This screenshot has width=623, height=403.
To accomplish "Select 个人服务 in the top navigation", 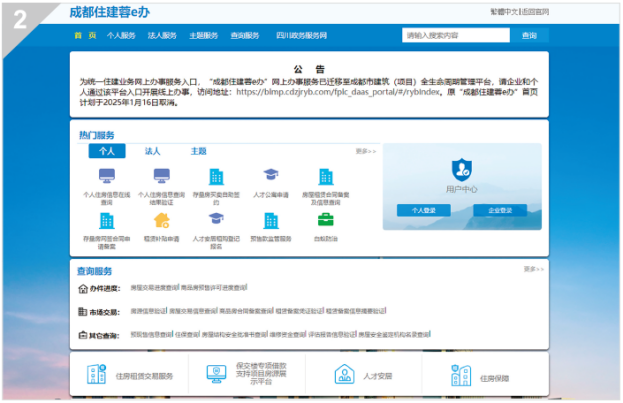I will pos(121,35).
